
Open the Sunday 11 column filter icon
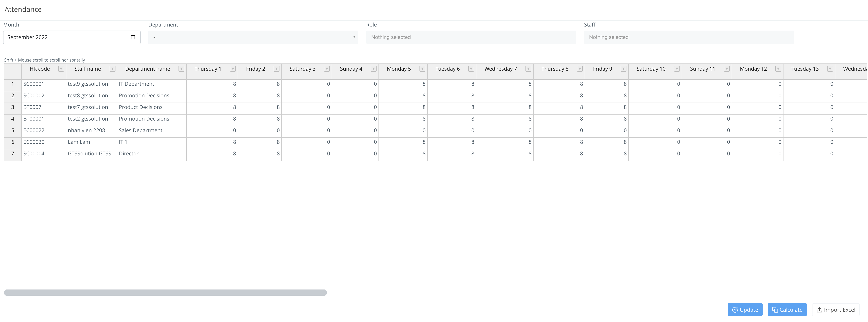[726, 69]
